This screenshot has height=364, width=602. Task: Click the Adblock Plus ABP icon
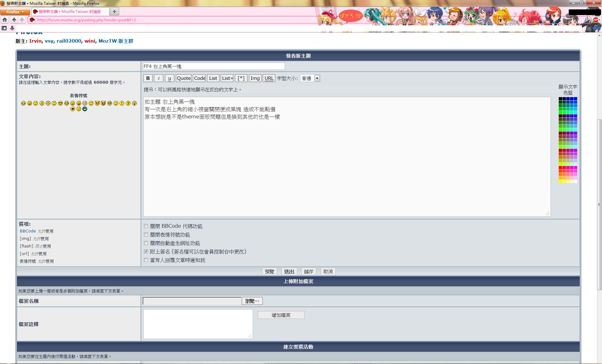(595, 20)
